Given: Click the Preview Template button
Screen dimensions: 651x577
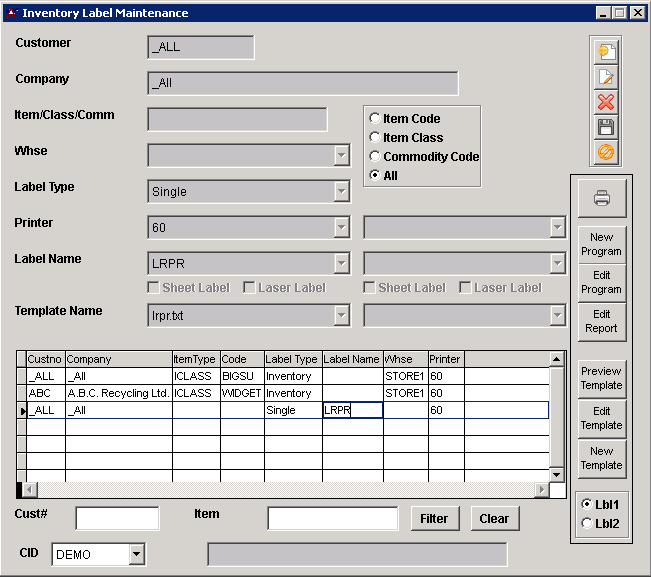Looking at the screenshot, I should (x=601, y=378).
